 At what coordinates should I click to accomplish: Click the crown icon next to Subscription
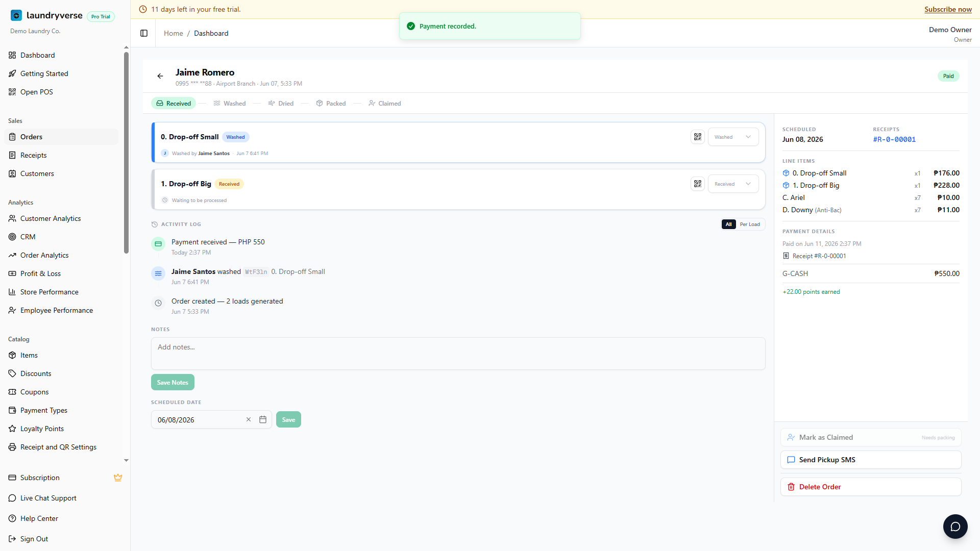(118, 478)
